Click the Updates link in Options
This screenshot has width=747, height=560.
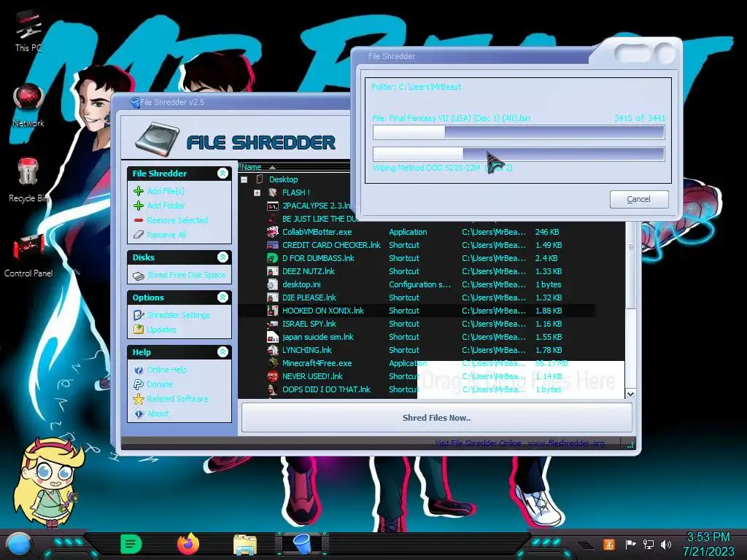161,330
